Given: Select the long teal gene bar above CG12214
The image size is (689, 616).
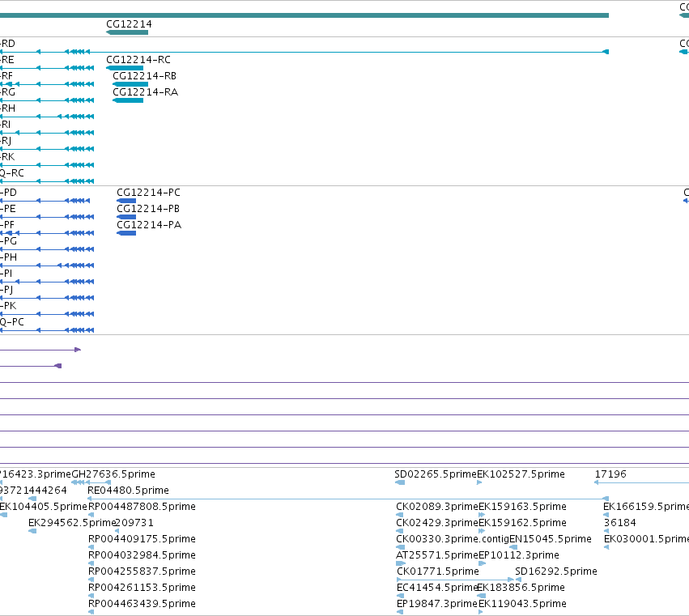Looking at the screenshot, I should (304, 15).
